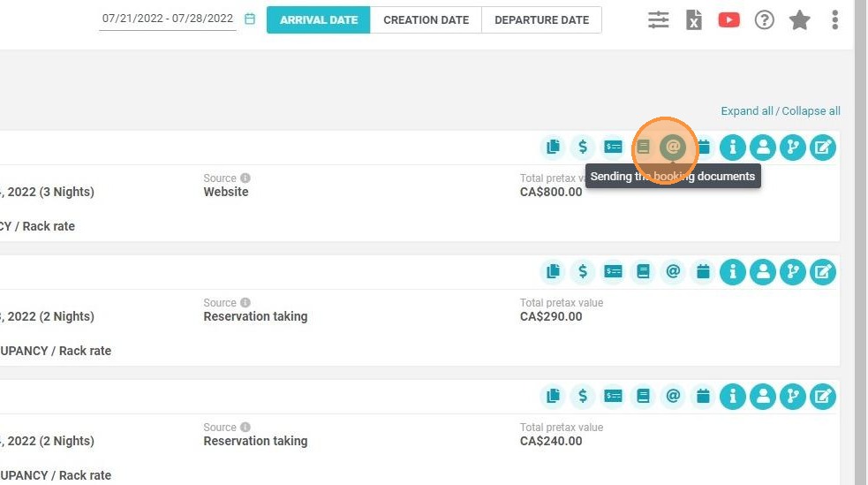The height and width of the screenshot is (485, 868).
Task: Switch to the DEPARTURE DATE tab
Action: [x=541, y=20]
